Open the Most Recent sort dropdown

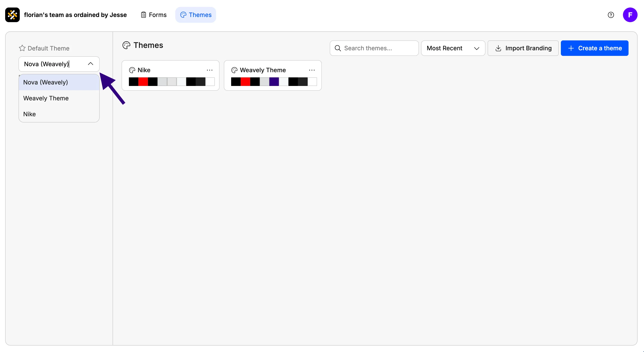click(x=453, y=48)
